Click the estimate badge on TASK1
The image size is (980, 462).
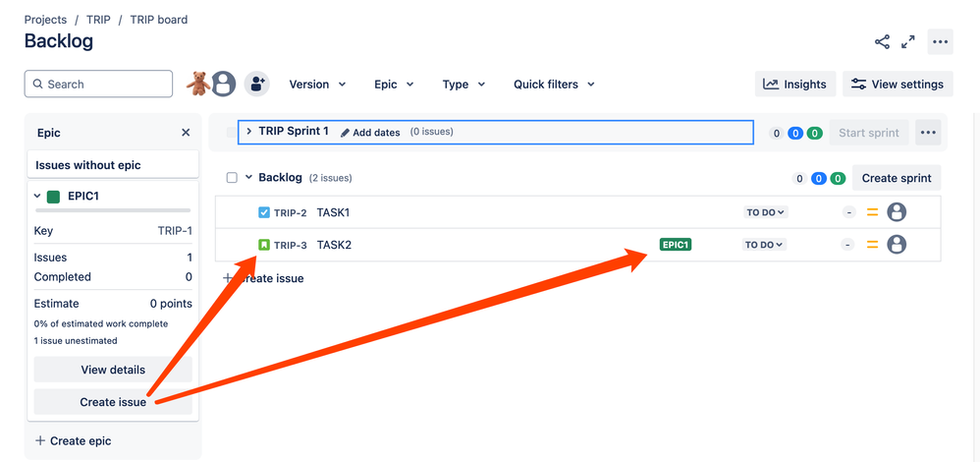click(x=848, y=212)
